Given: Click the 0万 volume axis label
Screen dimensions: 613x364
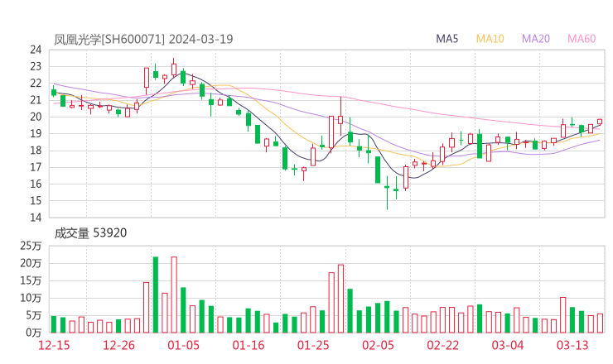Looking at the screenshot, I should pos(33,333).
